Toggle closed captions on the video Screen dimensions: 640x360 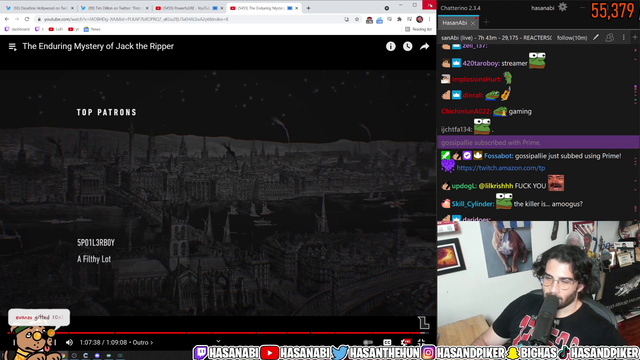[x=387, y=342]
